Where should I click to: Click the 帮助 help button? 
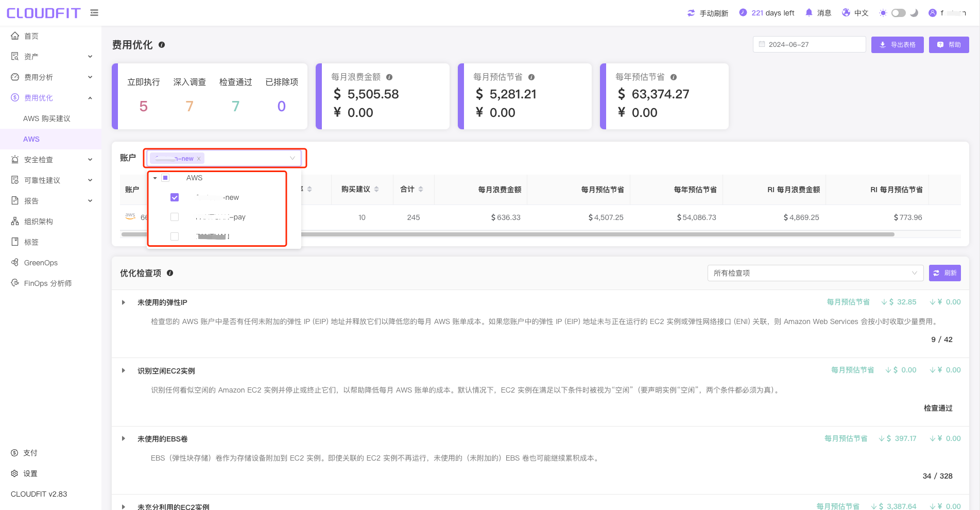coord(949,45)
